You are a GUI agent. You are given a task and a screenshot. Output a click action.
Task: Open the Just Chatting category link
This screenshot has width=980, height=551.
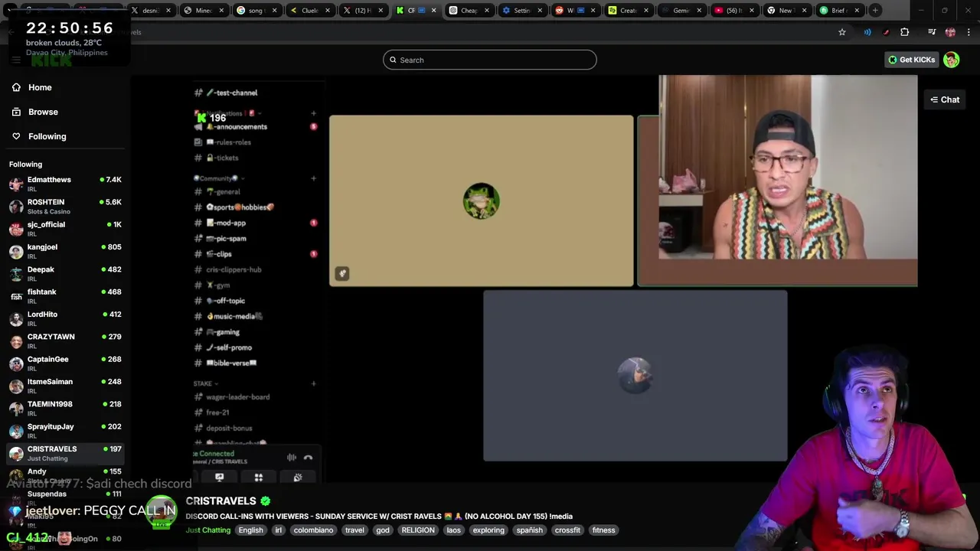tap(207, 530)
